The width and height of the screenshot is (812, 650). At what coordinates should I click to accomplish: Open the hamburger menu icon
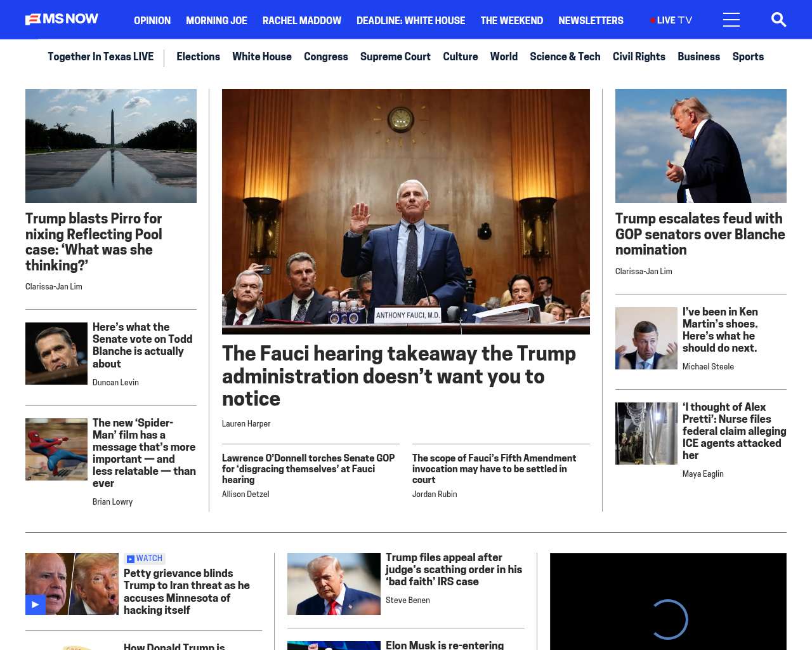pyautogui.click(x=731, y=20)
